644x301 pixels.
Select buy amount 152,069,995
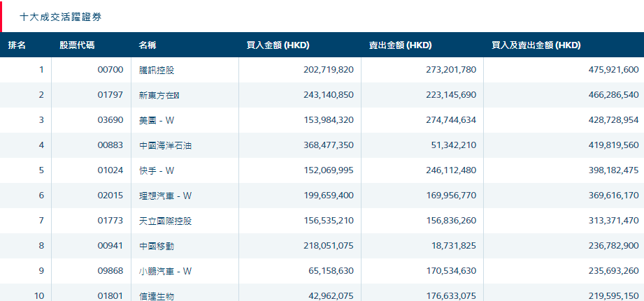point(329,170)
